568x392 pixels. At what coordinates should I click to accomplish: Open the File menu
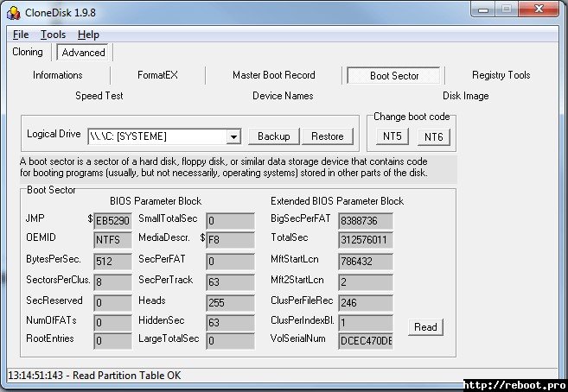pos(21,35)
